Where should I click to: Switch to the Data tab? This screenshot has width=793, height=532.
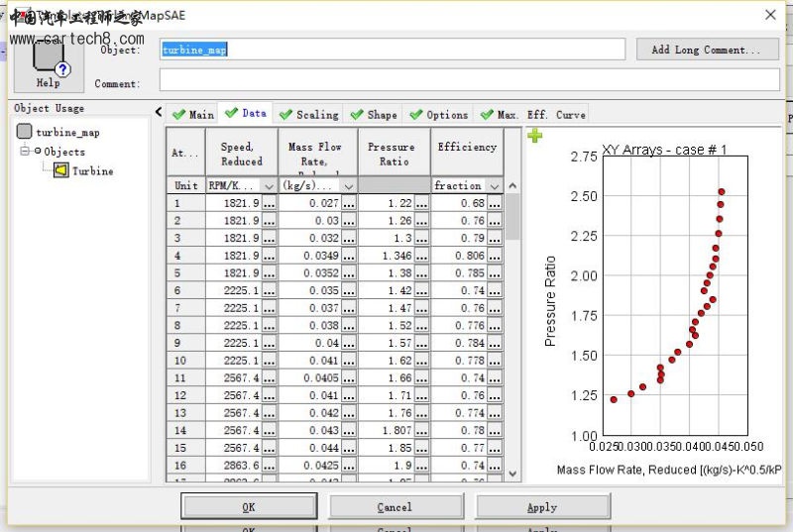pos(246,113)
